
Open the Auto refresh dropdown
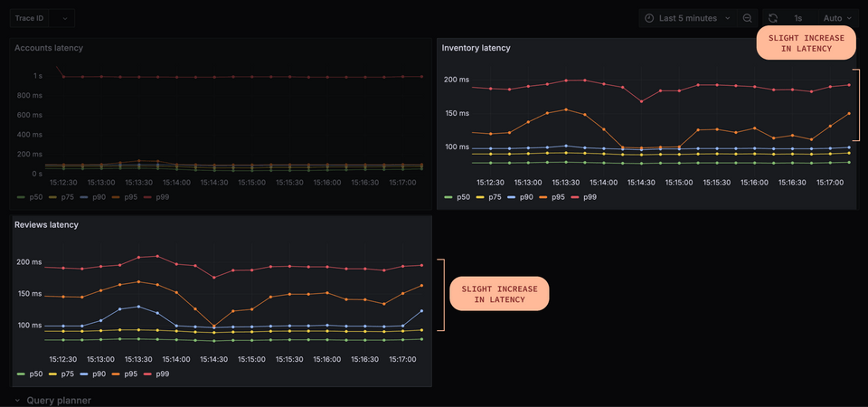[837, 18]
